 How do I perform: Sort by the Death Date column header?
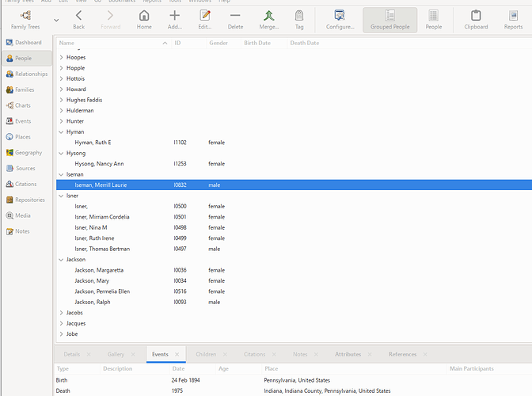tap(305, 43)
